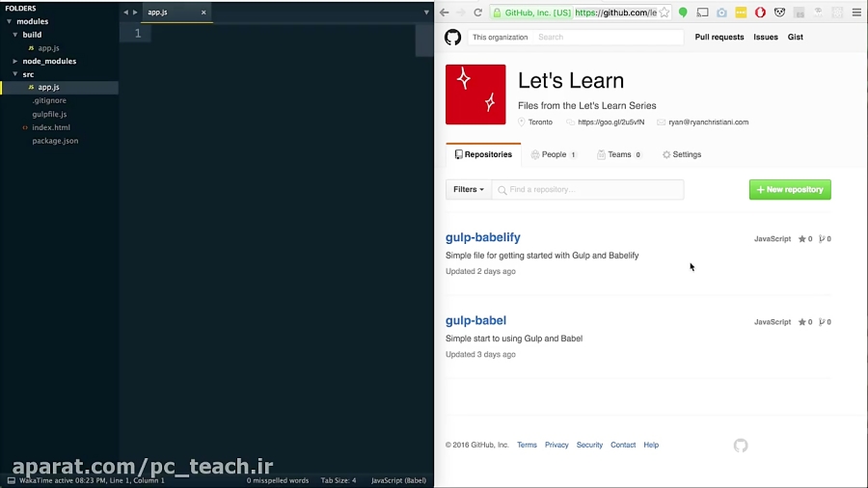Click the cast screen extension icon
868x488 pixels.
(702, 13)
